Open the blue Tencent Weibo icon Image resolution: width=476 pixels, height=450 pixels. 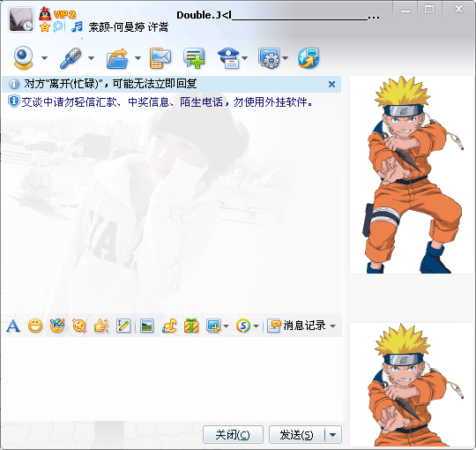pos(58,27)
